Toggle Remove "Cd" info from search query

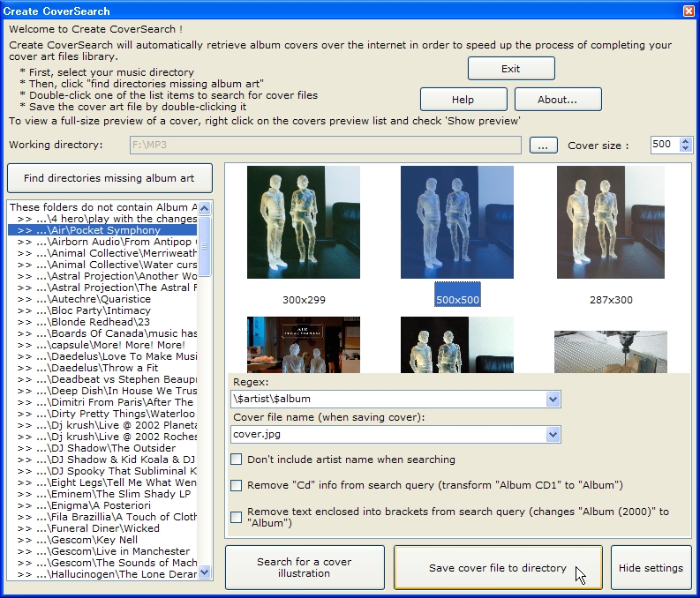(237, 485)
